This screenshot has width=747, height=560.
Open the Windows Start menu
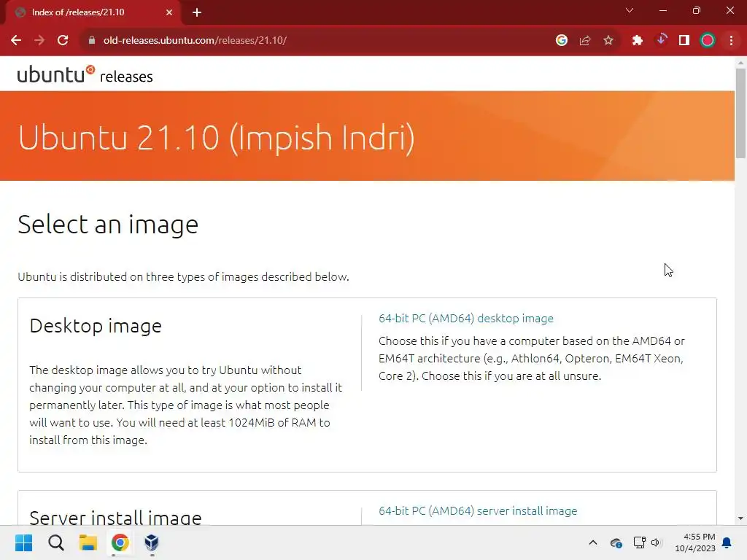click(x=23, y=542)
